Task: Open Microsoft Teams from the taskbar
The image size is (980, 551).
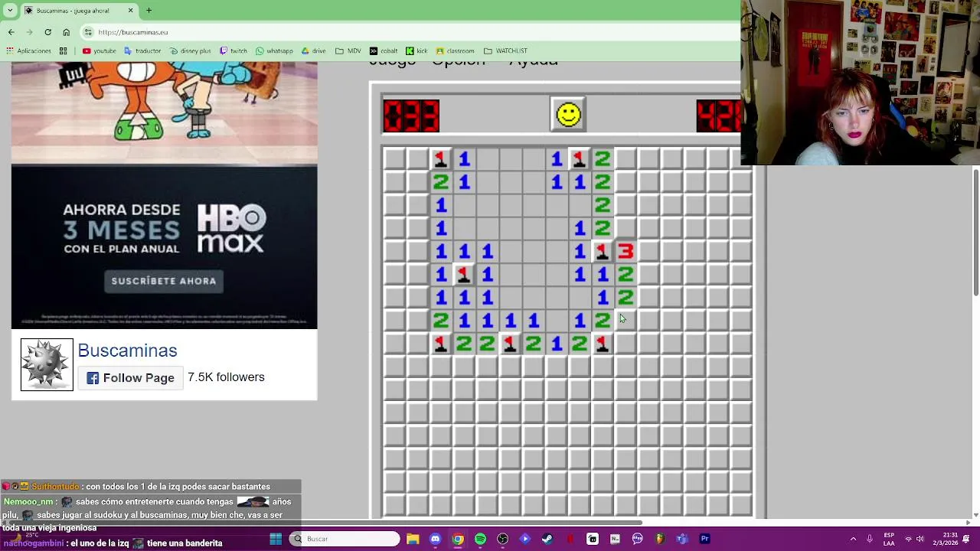Action: (682, 539)
